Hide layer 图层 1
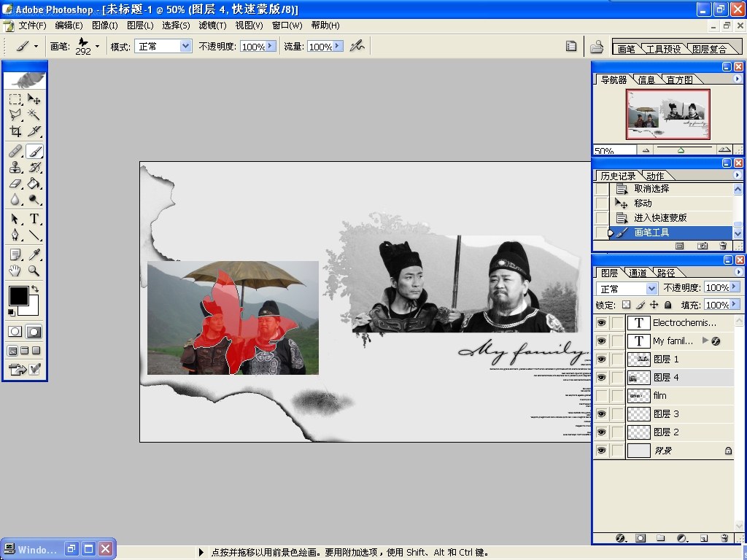 (601, 359)
